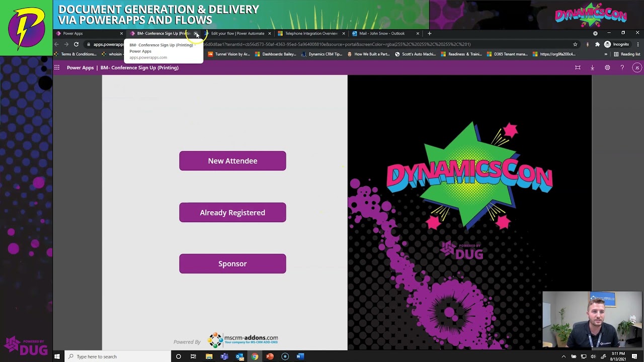Open the Reading list button

(x=627, y=54)
